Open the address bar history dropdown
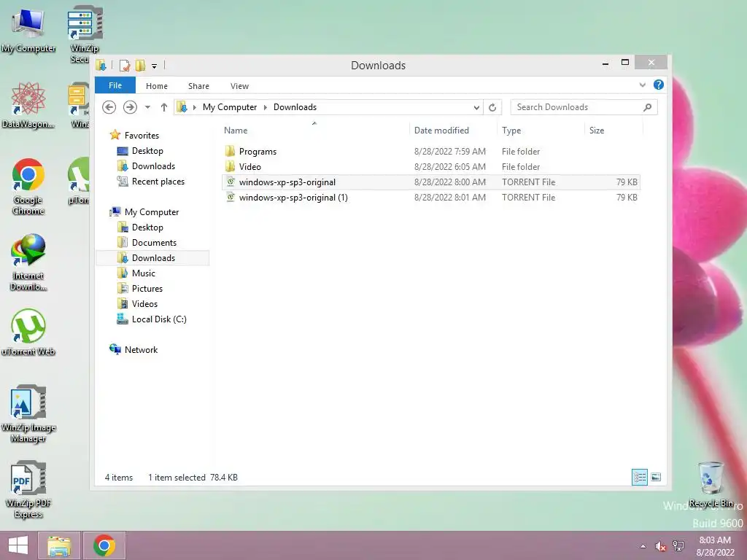Viewport: 747px width, 560px height. click(476, 107)
